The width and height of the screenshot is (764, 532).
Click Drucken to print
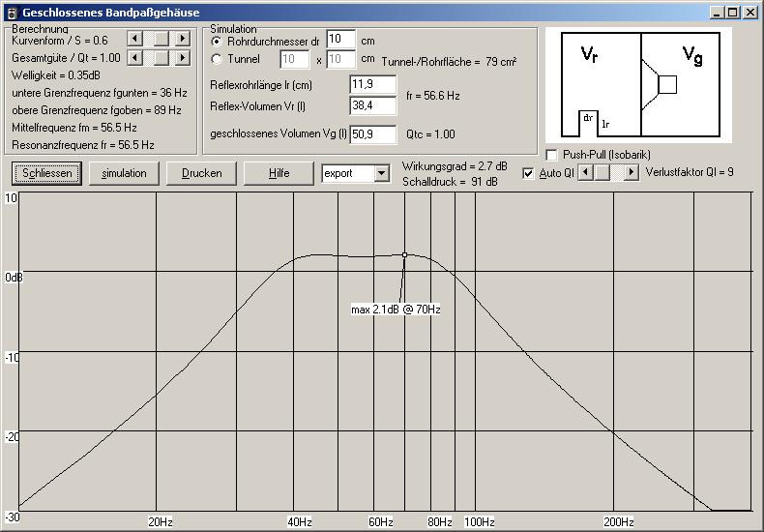(x=201, y=173)
